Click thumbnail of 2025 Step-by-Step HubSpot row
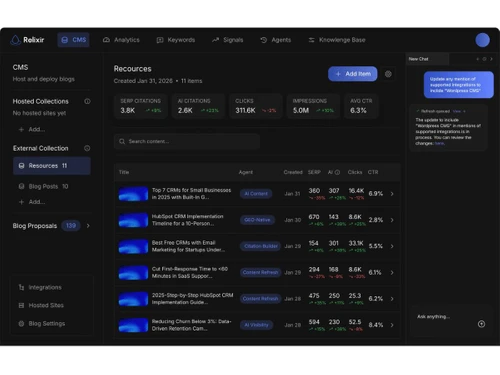The image size is (500, 375). [x=133, y=299]
